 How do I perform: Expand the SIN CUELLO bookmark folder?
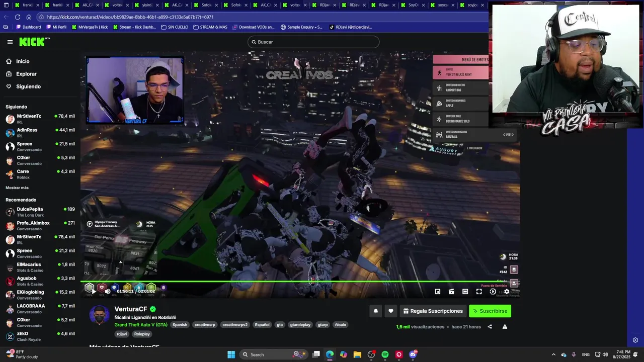coord(175,27)
